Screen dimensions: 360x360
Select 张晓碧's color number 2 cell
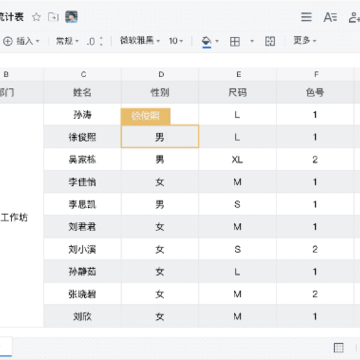coord(315,294)
